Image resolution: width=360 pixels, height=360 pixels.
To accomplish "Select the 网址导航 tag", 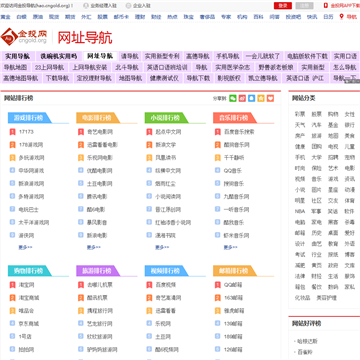I will click(x=100, y=56).
